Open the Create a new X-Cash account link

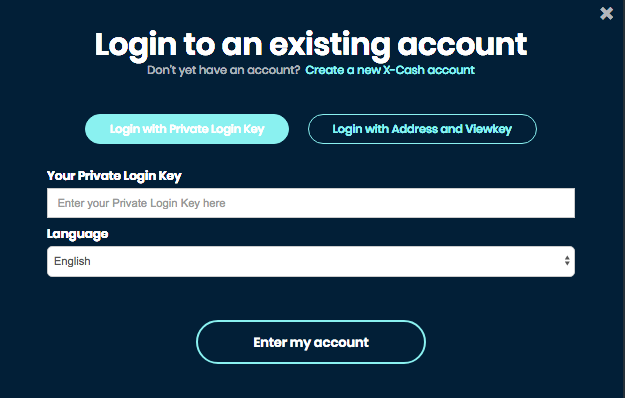coord(390,70)
